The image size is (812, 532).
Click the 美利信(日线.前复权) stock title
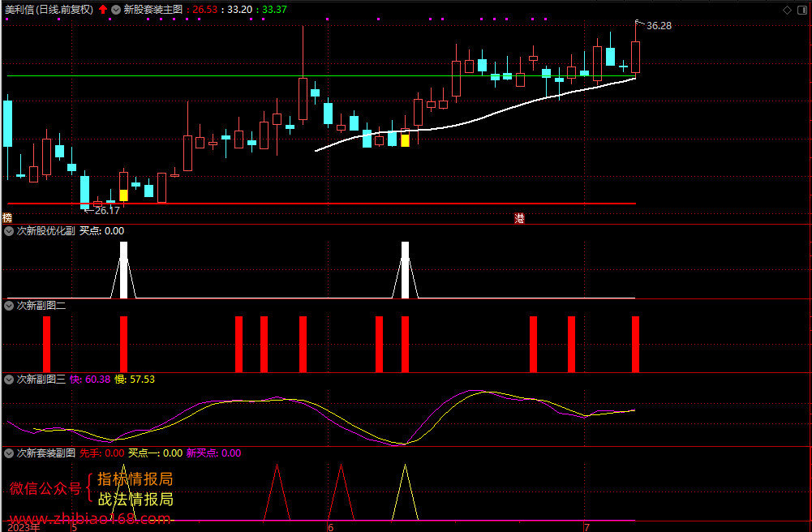point(49,9)
